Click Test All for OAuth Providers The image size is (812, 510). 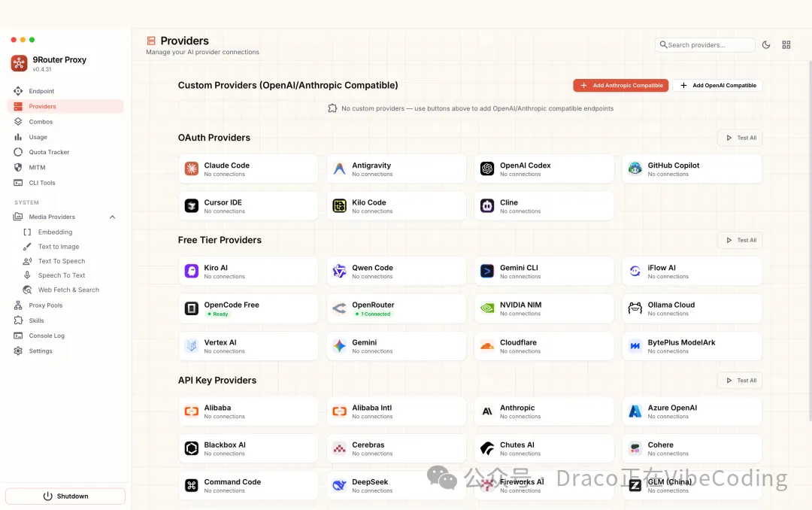[740, 138]
